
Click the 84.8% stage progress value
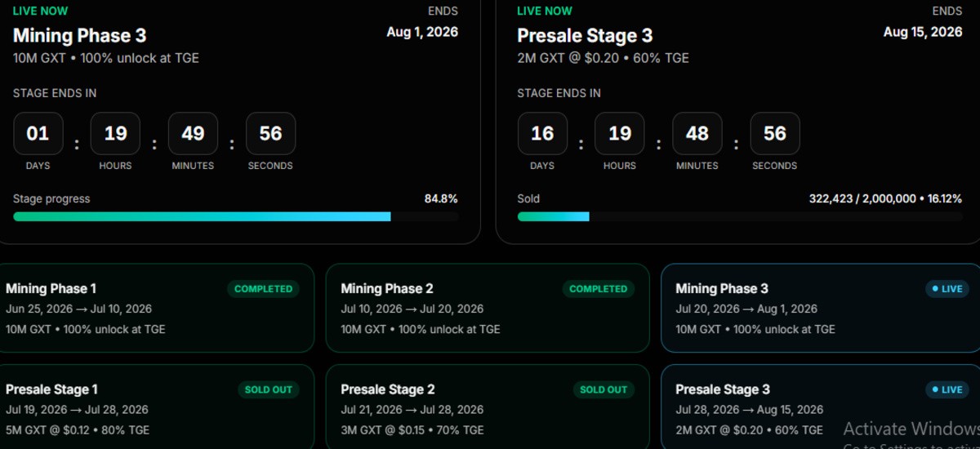coord(441,198)
